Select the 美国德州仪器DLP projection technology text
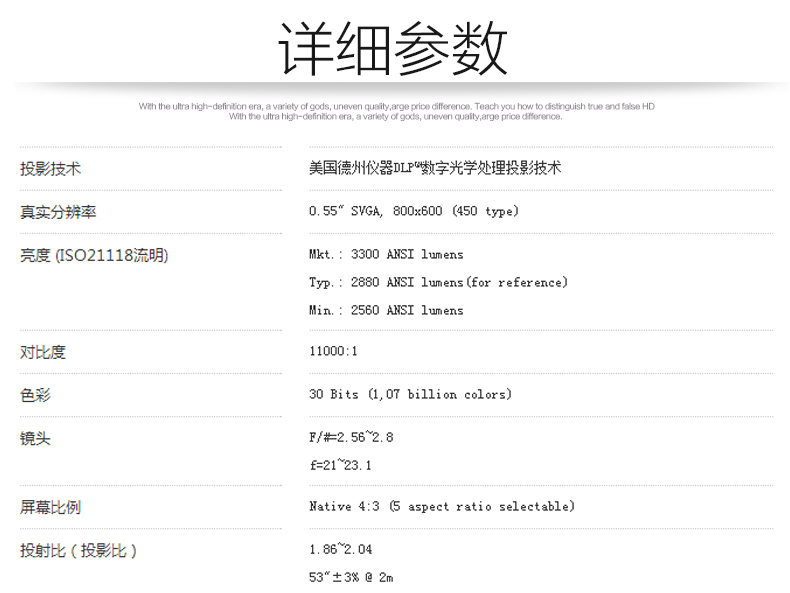Screen dimensions: 790x593 pyautogui.click(x=435, y=168)
